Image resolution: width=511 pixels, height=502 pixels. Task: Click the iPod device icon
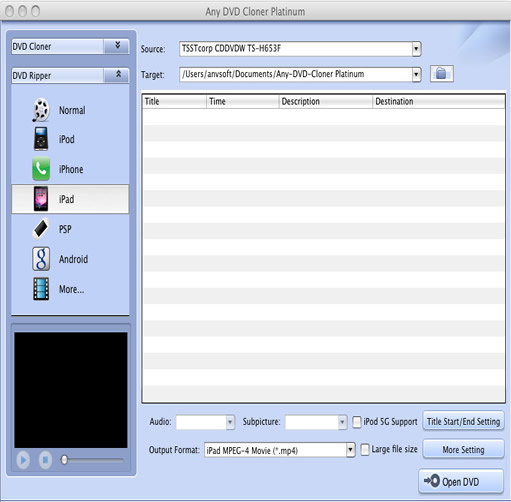[x=41, y=139]
